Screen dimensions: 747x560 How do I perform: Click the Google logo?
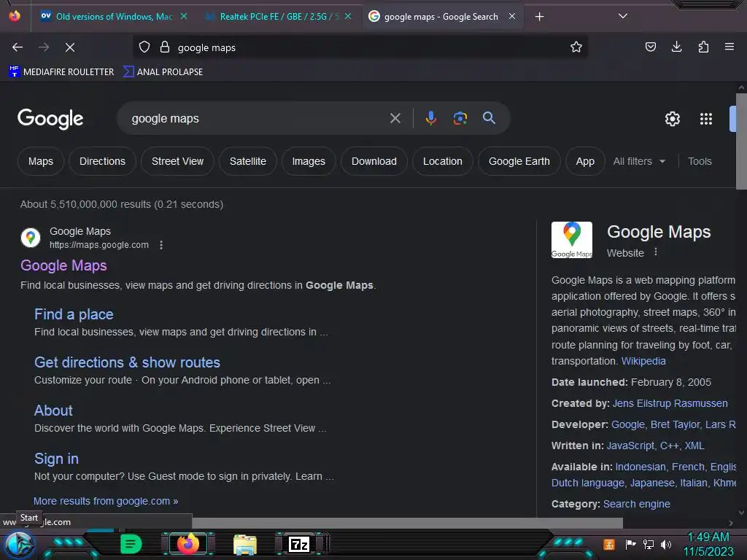(x=50, y=119)
